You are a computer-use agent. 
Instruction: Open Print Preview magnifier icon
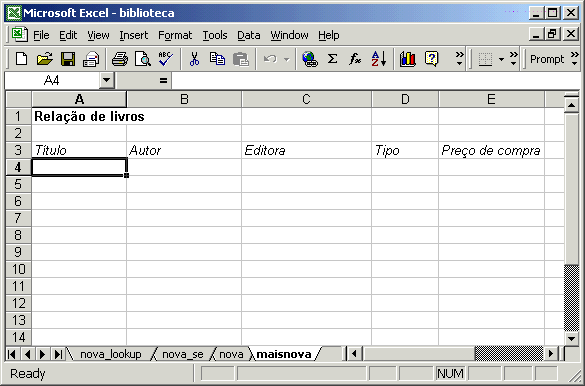[143, 59]
